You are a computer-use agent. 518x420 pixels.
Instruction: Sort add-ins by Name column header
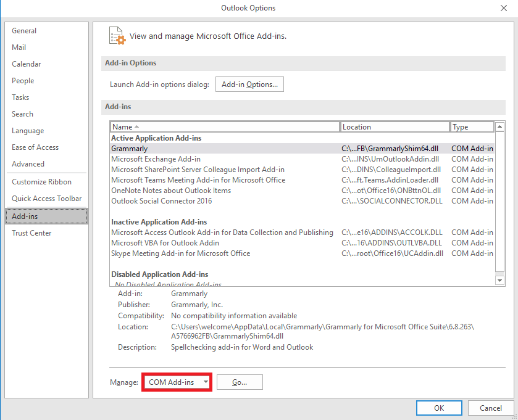(225, 127)
